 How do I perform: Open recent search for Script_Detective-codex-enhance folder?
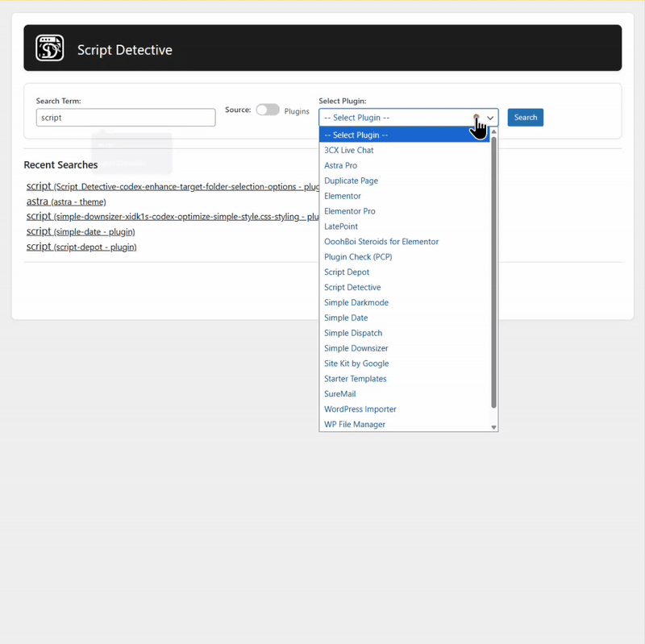coord(173,186)
